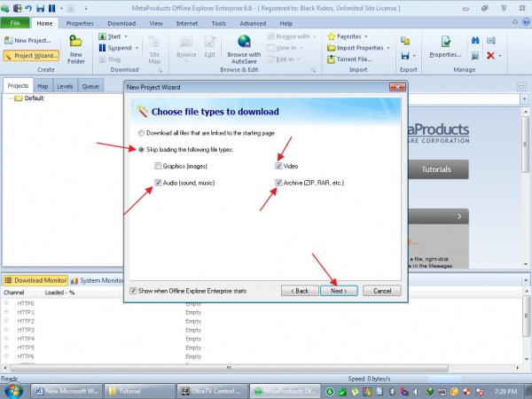Suspend the download
Screen dimensions: 532x399
point(115,48)
